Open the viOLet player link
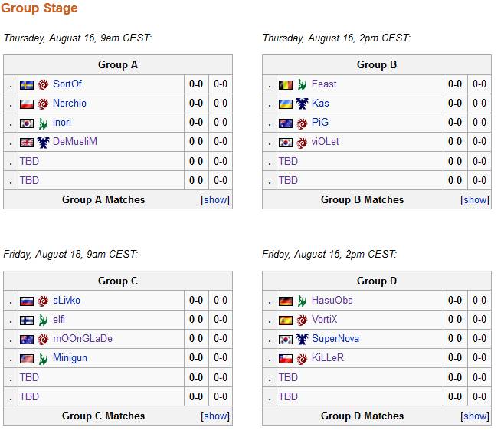Image resolution: width=504 pixels, height=434 pixels. coord(325,142)
